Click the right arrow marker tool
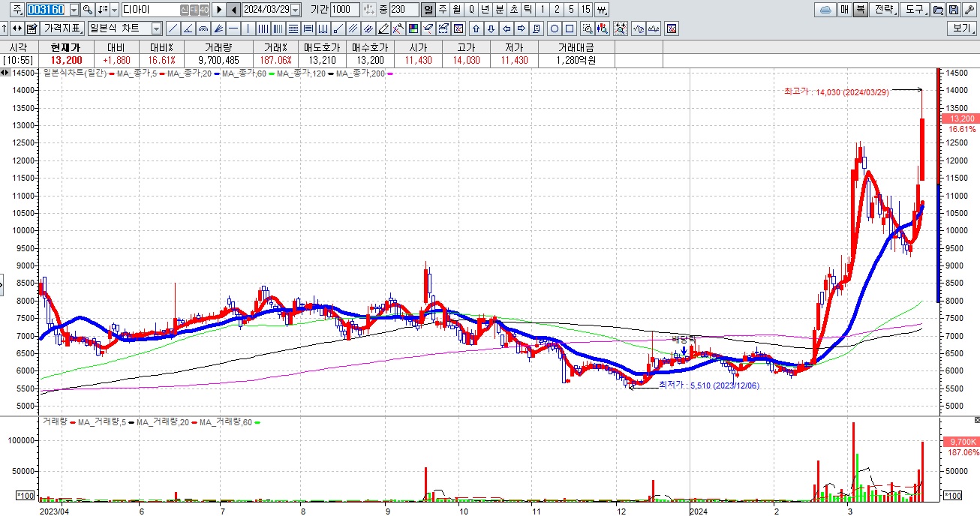This screenshot has width=980, height=516. coord(522,28)
